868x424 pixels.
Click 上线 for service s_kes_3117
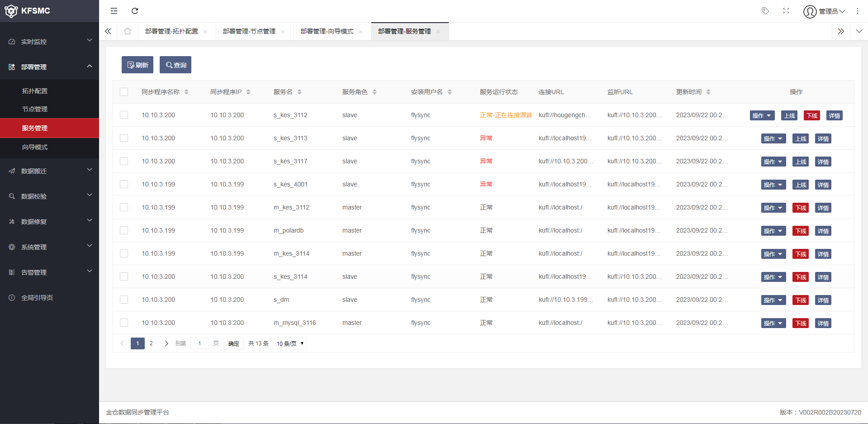[800, 162]
